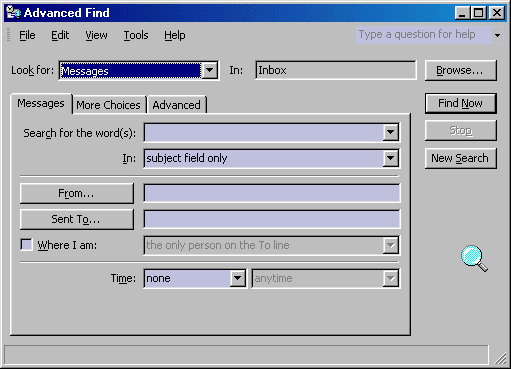Image resolution: width=511 pixels, height=369 pixels.
Task: Expand the Look for dropdown
Action: pos(210,70)
